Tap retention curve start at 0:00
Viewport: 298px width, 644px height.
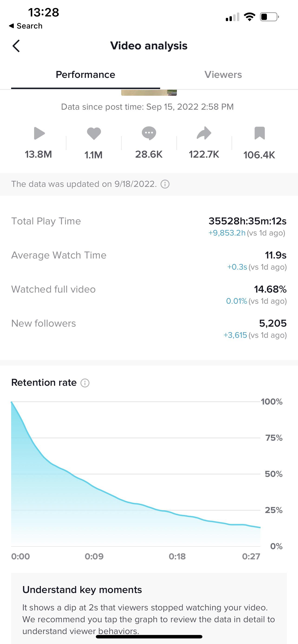(x=12, y=402)
